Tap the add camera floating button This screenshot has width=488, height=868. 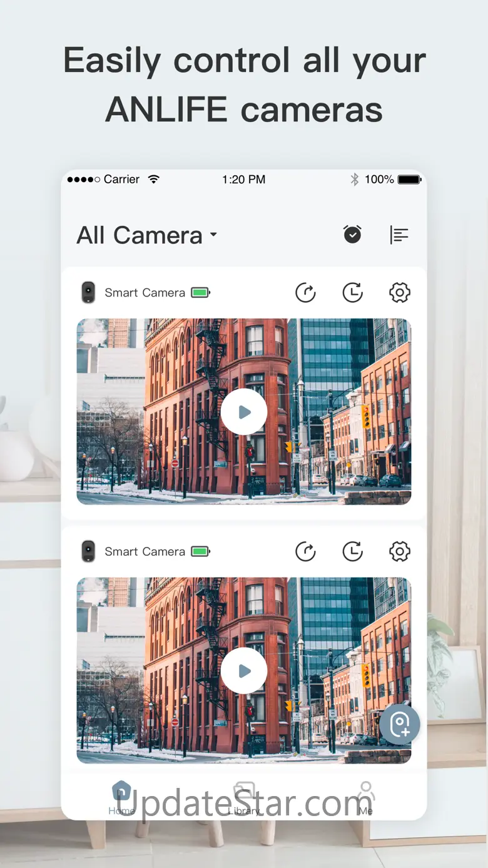click(400, 724)
